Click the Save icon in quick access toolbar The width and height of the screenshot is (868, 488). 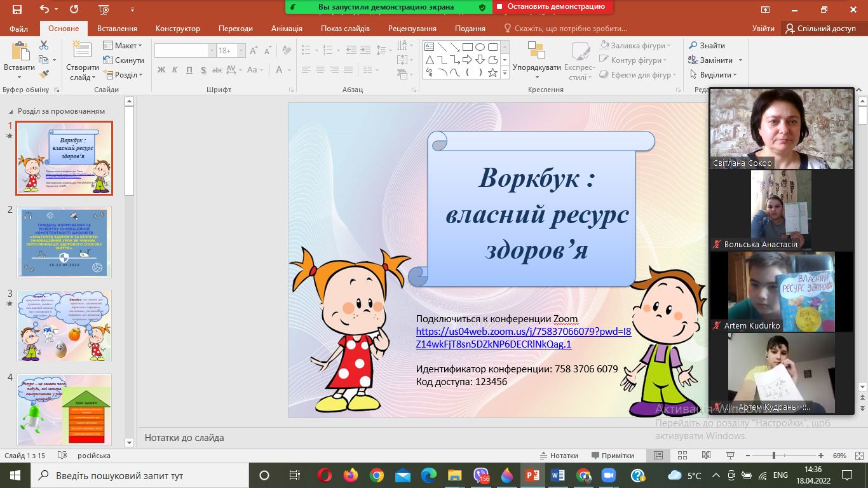[x=17, y=10]
